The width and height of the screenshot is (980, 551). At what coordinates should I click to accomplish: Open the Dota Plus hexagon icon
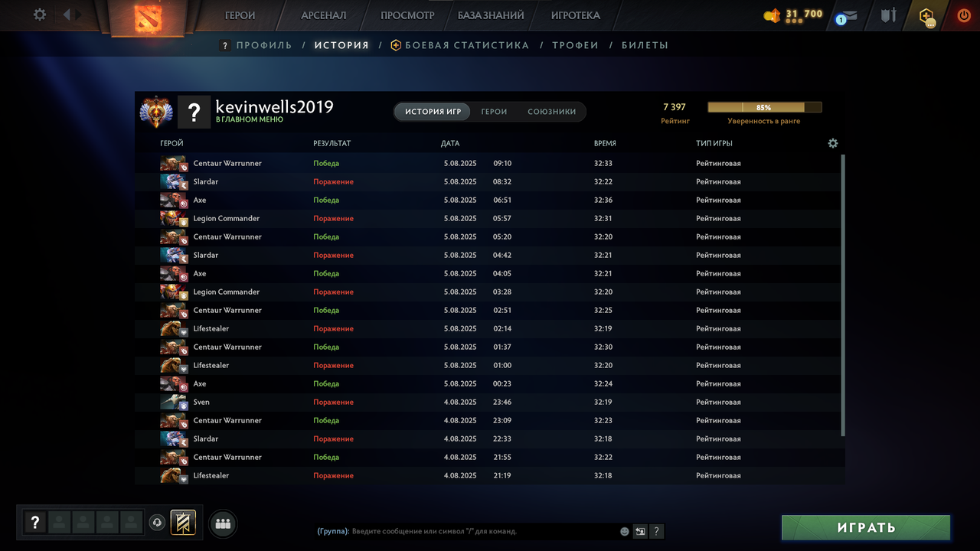[927, 16]
